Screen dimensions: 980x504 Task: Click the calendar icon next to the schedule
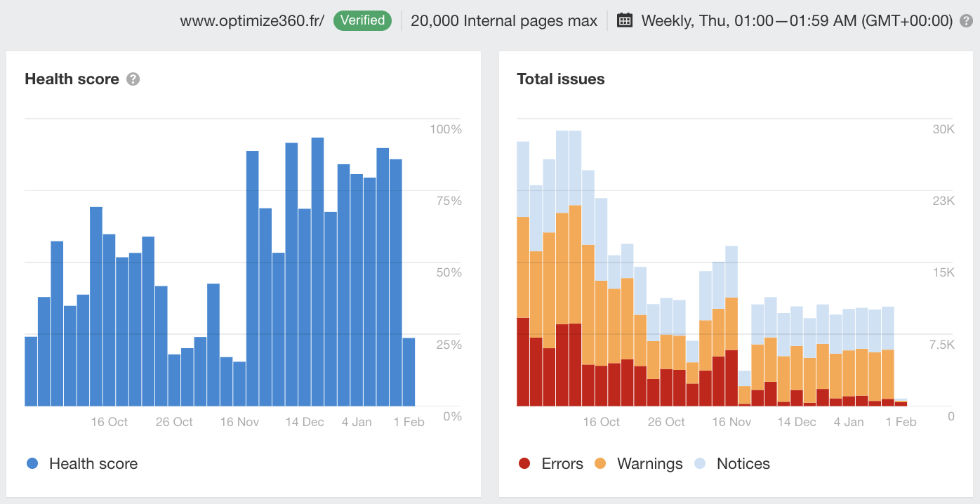[x=624, y=20]
